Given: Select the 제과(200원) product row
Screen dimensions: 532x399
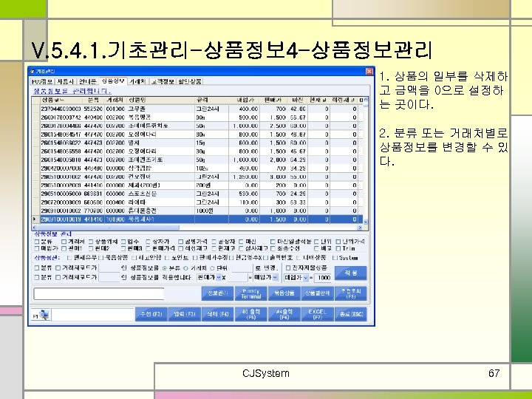Looking at the screenshot, I should [x=197, y=185].
